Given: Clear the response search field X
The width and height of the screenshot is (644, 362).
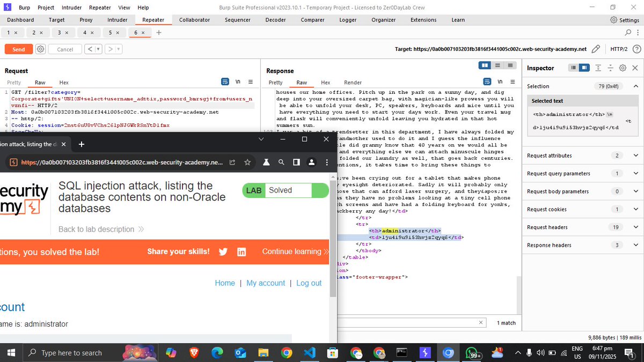Looking at the screenshot, I should (x=481, y=323).
